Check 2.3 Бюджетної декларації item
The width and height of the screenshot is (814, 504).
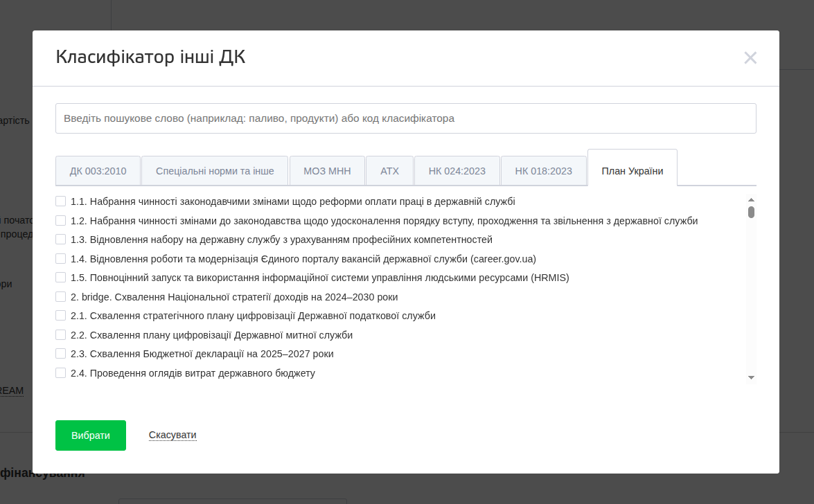61,354
